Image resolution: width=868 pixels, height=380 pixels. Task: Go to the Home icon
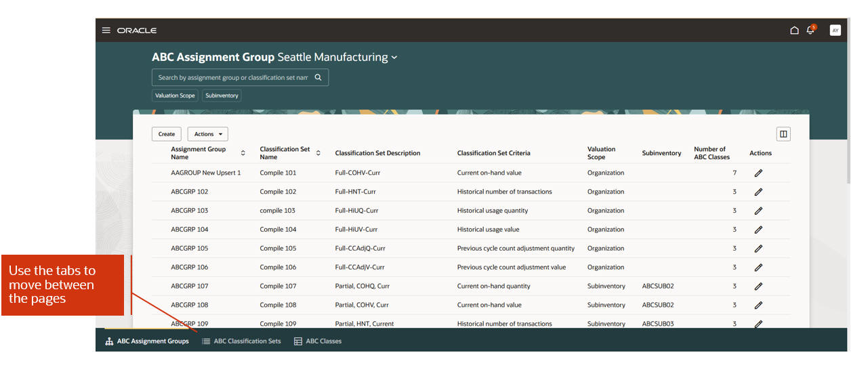point(794,30)
